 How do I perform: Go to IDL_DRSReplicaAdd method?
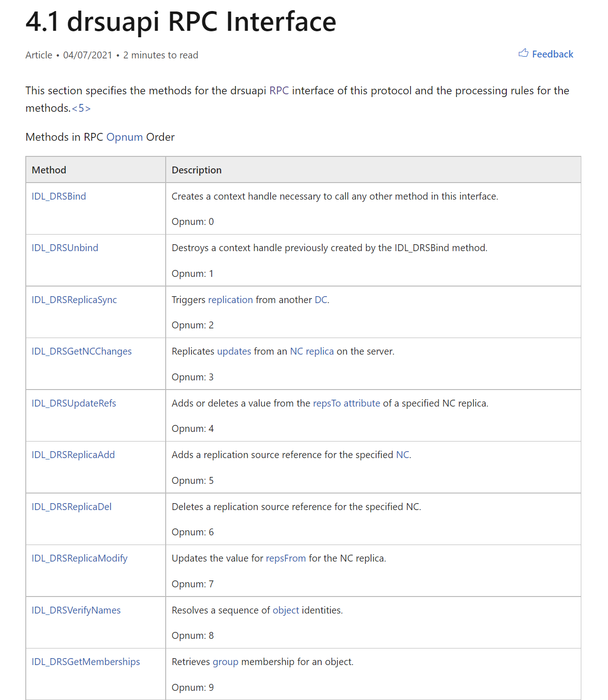coord(73,455)
